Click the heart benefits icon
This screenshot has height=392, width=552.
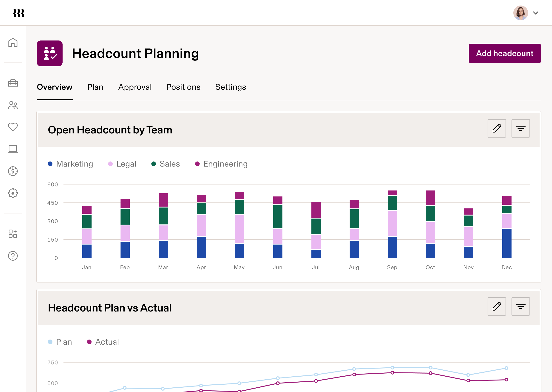pos(13,127)
